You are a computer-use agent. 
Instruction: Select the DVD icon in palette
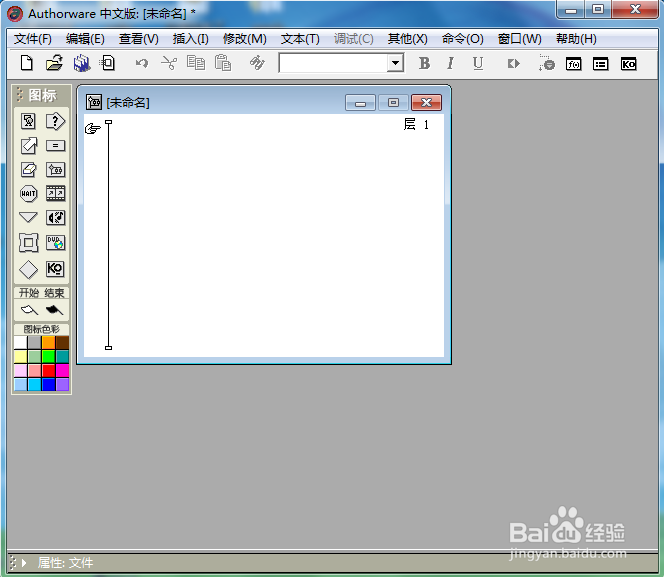55,243
